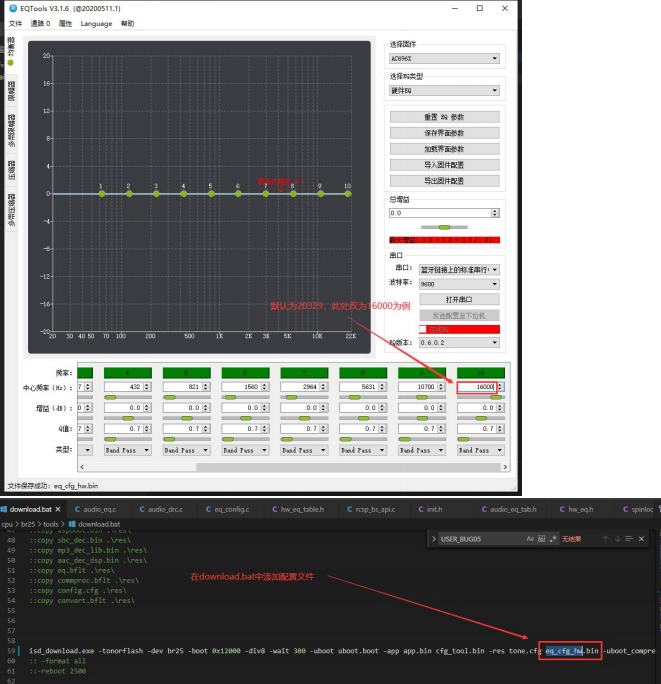Click the 重置 EQ 参数 button
Screen dimensions: 661x684
pos(444,117)
